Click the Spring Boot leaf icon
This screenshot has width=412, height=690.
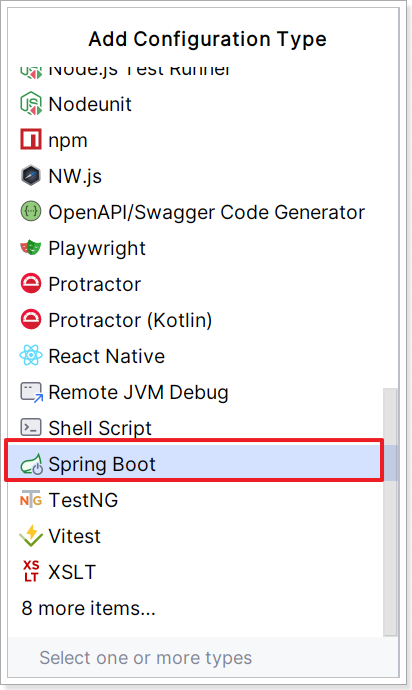click(x=31, y=464)
